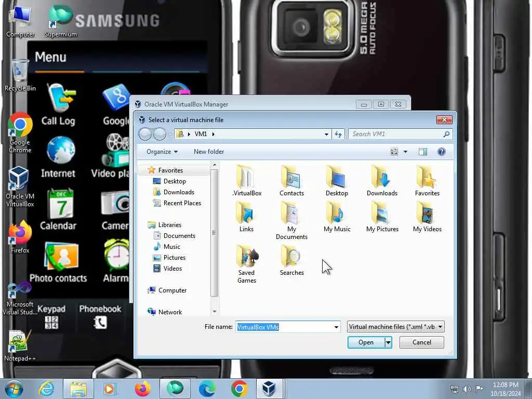
Task: Click the search magnifier icon
Action: [x=446, y=134]
